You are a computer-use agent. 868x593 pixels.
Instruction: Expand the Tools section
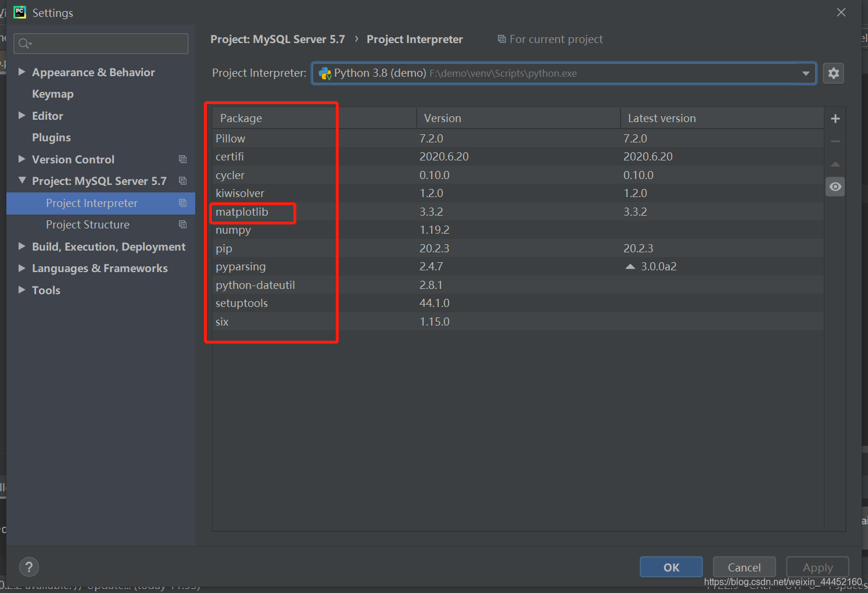[x=21, y=290]
